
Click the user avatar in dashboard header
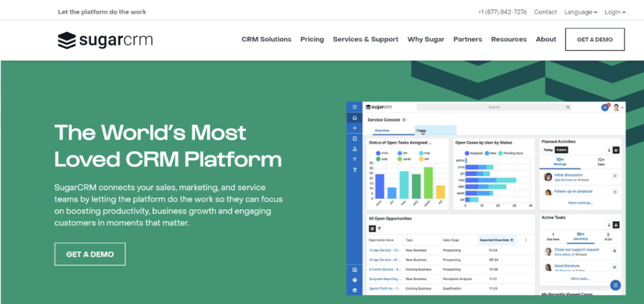point(616,107)
